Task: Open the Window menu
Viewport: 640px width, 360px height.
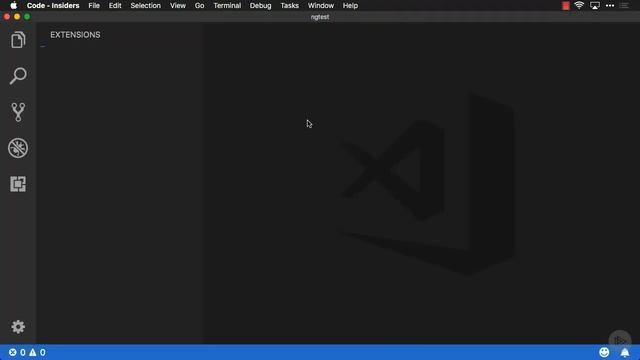Action: pos(320,5)
